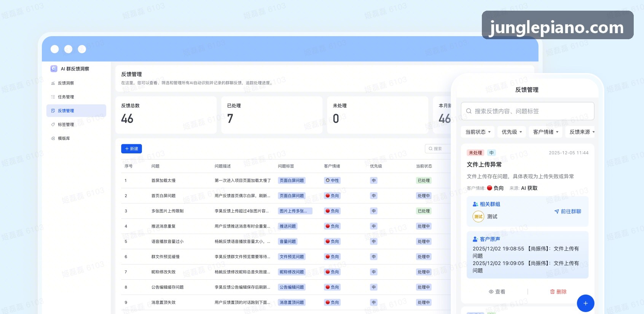The width and height of the screenshot is (644, 314).
Task: Click the AI 群反馈洞察 logo icon
Action: click(x=54, y=69)
